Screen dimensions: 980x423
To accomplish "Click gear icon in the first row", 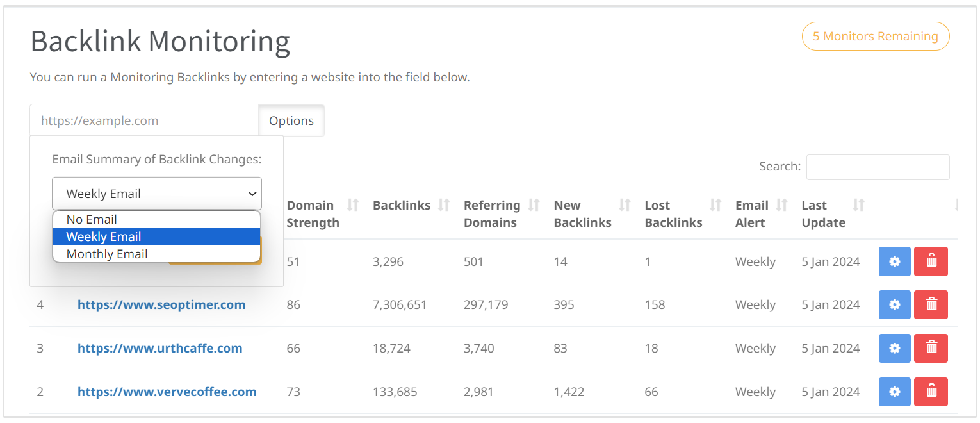I will tap(894, 261).
